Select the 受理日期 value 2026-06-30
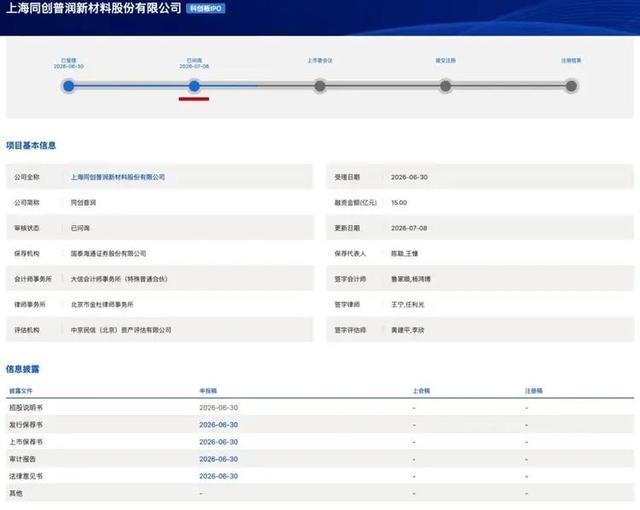Viewport: 640px width, 510px height. click(409, 177)
